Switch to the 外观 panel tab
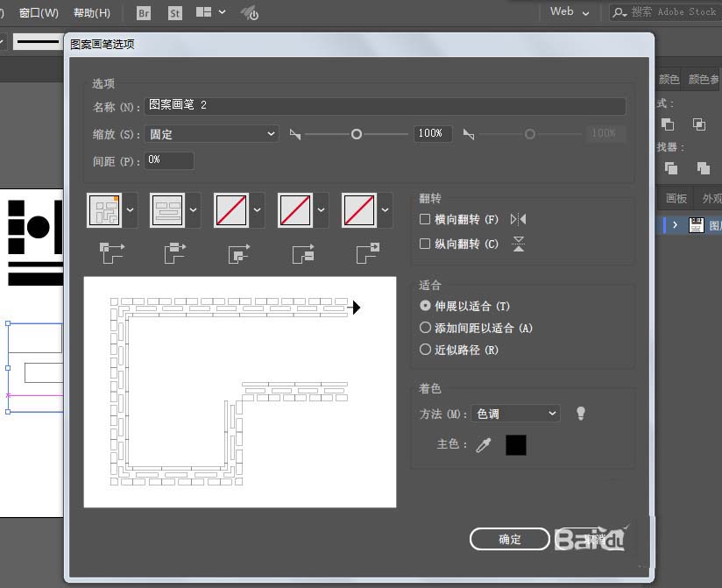This screenshot has height=588, width=722. pyautogui.click(x=711, y=198)
